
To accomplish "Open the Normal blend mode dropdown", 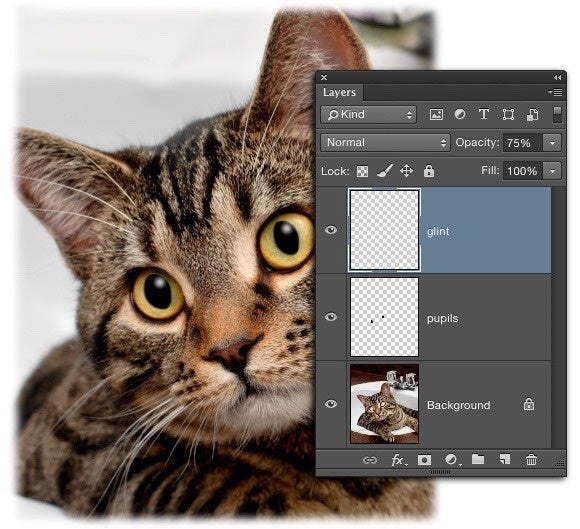I will [385, 143].
